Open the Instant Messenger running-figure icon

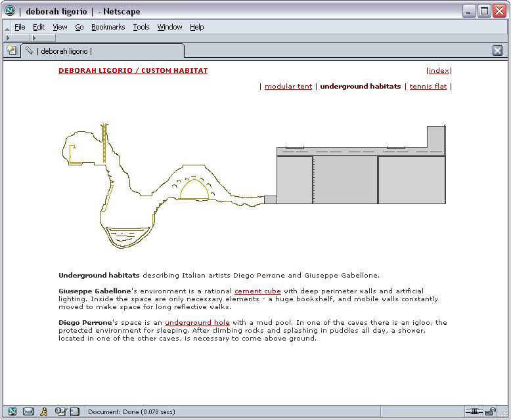(44, 412)
